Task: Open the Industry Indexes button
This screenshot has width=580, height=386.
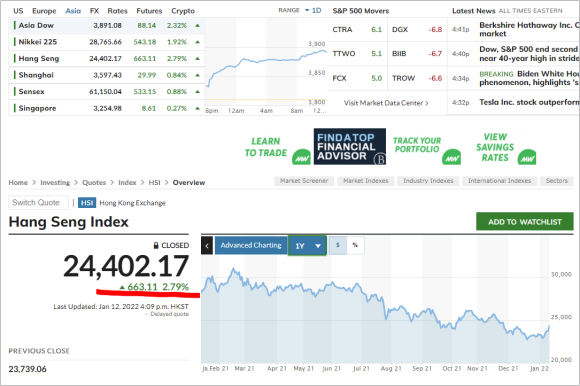Action: tap(428, 181)
